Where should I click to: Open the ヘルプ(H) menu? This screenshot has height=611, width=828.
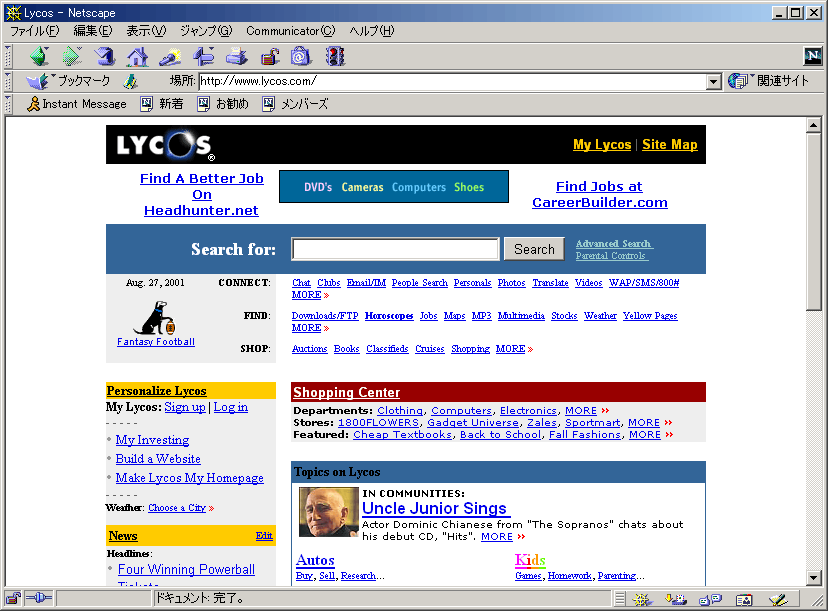(x=372, y=31)
